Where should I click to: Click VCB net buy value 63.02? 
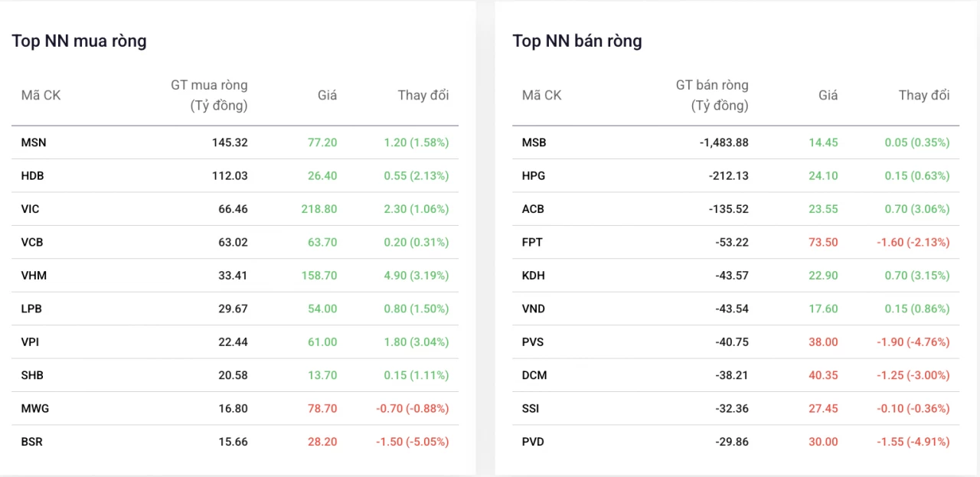pos(233,243)
